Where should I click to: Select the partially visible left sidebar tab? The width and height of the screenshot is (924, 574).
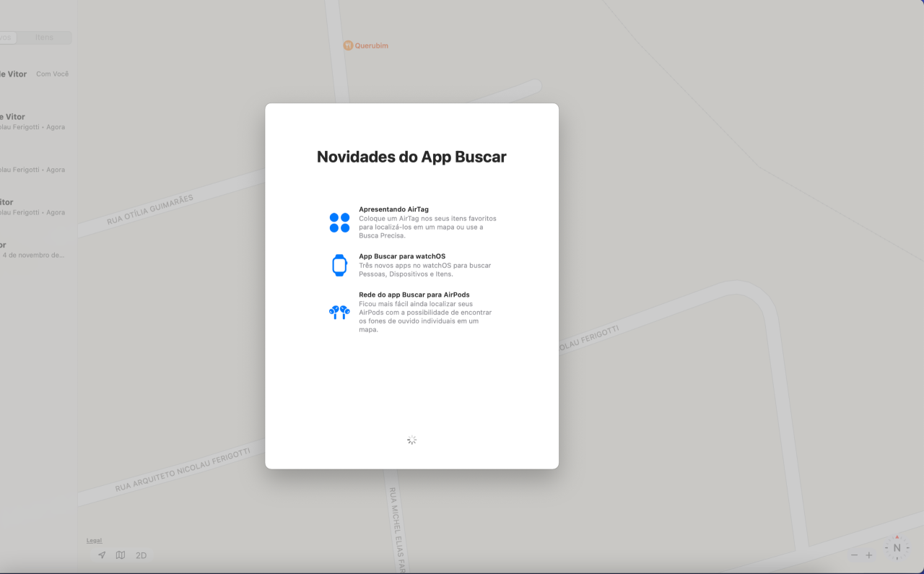[7, 38]
